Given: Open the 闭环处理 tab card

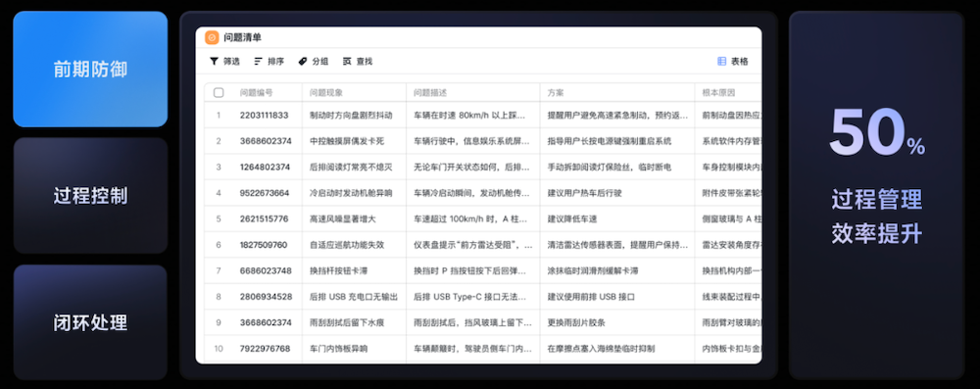Looking at the screenshot, I should pos(90,322).
